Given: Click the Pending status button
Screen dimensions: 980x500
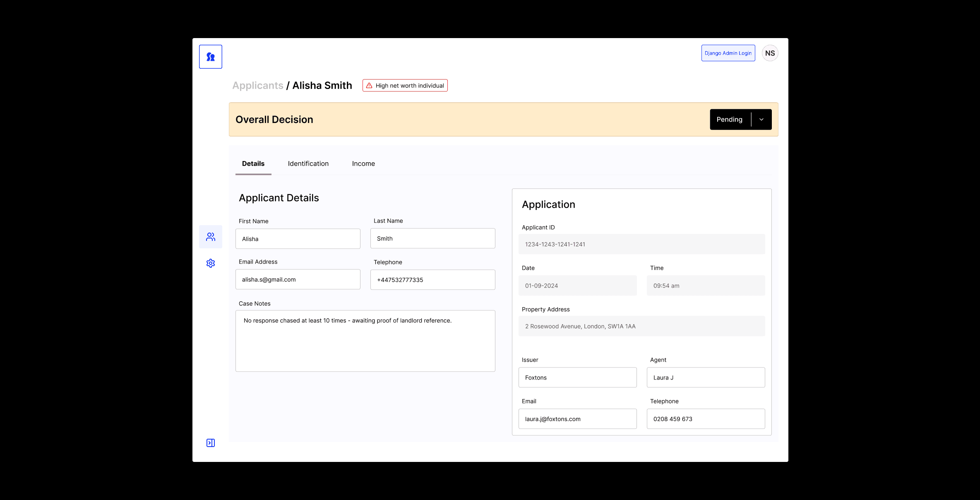Looking at the screenshot, I should click(729, 120).
